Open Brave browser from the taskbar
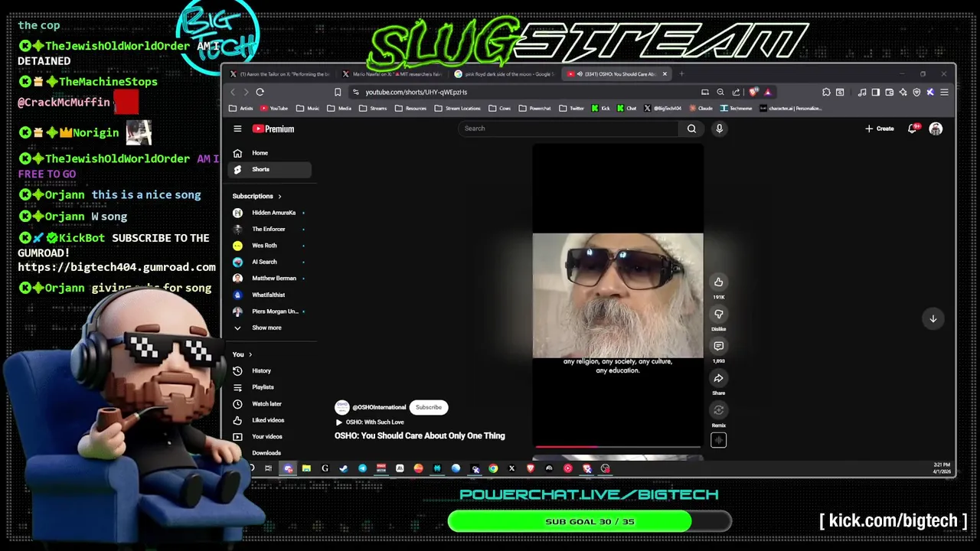This screenshot has width=980, height=551. pyautogui.click(x=531, y=468)
